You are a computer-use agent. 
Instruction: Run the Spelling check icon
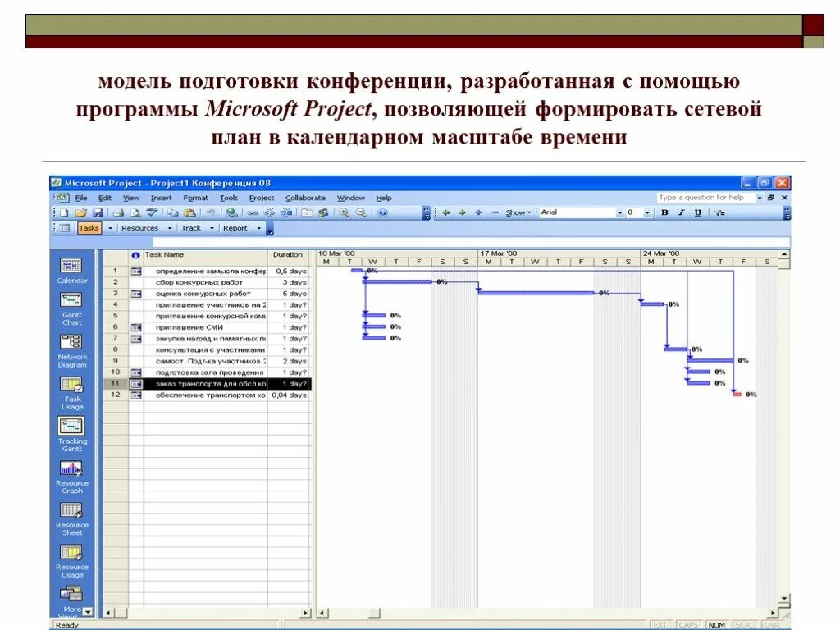(152, 212)
